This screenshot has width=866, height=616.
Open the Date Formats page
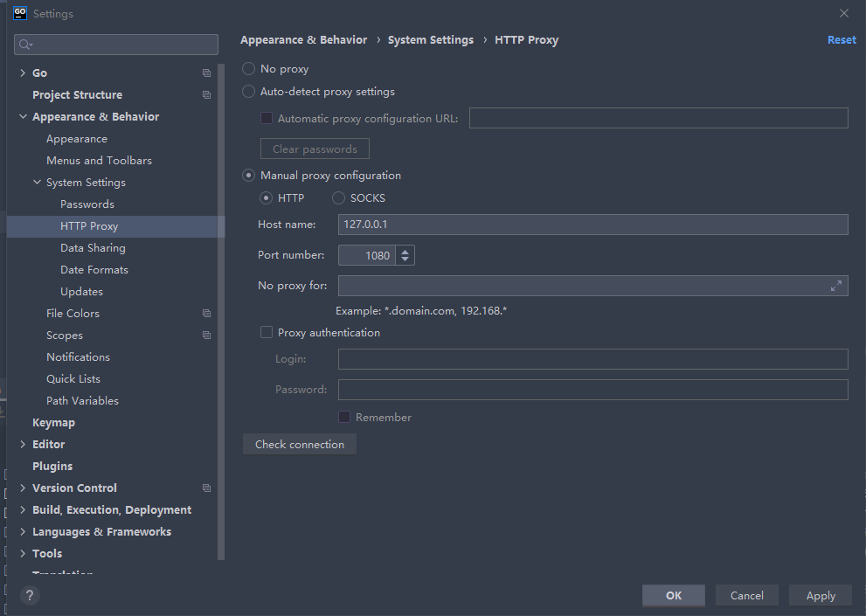click(94, 270)
